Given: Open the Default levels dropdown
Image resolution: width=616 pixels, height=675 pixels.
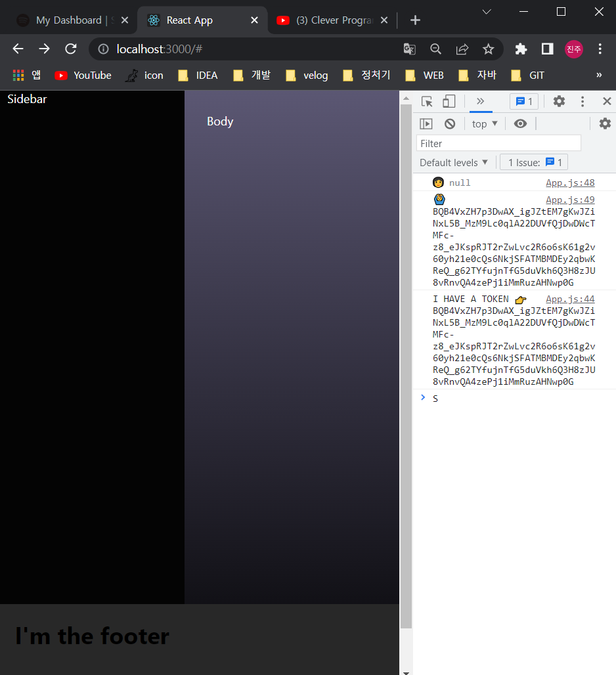Looking at the screenshot, I should point(454,163).
